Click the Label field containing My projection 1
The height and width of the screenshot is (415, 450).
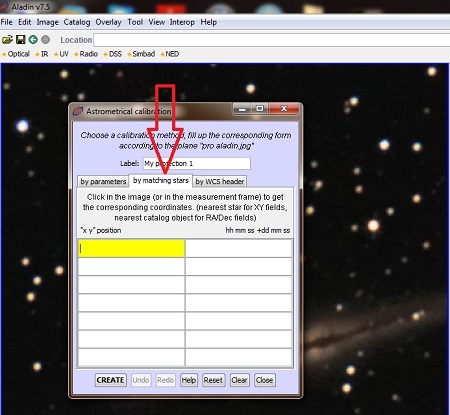point(197,163)
